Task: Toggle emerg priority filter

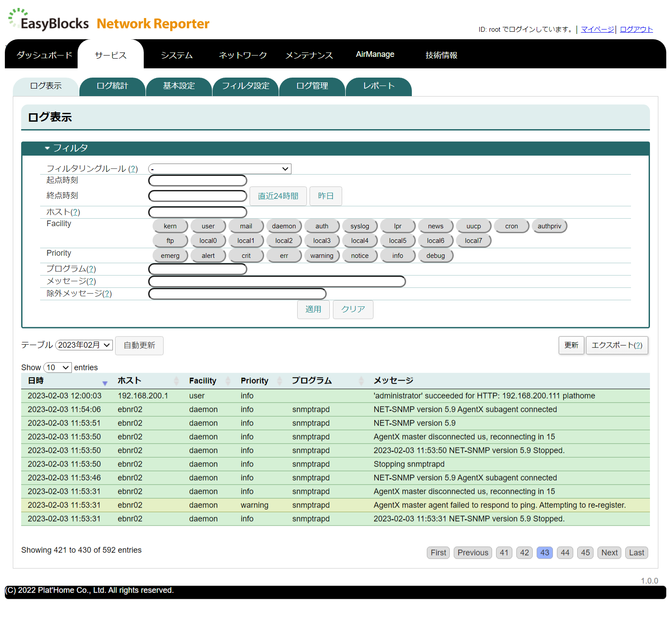Action: [x=170, y=256]
